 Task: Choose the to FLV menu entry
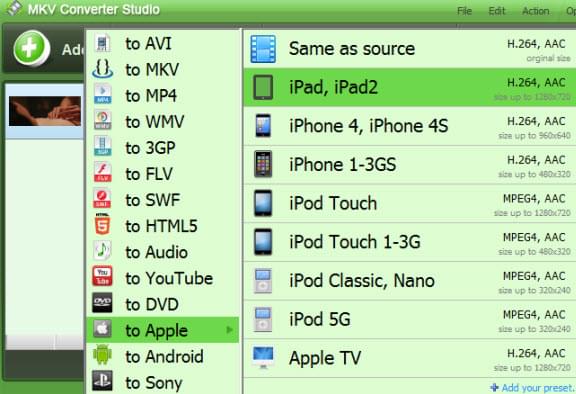click(163, 174)
